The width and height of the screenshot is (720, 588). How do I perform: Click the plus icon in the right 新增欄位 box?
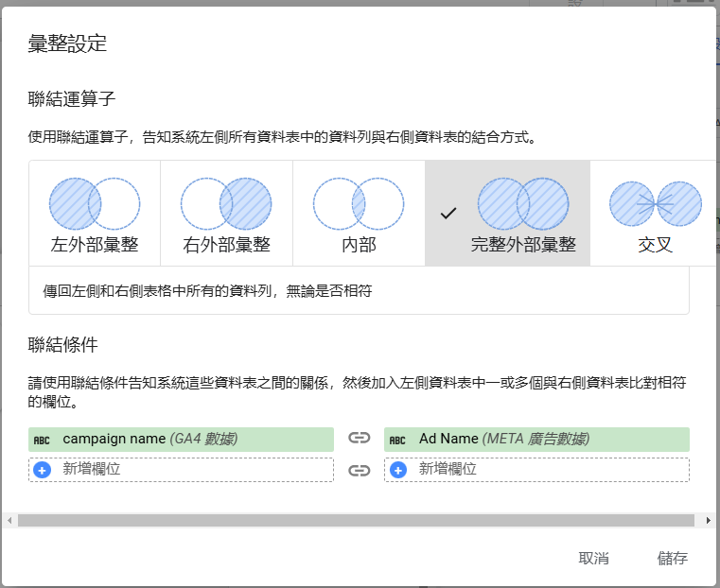click(398, 470)
